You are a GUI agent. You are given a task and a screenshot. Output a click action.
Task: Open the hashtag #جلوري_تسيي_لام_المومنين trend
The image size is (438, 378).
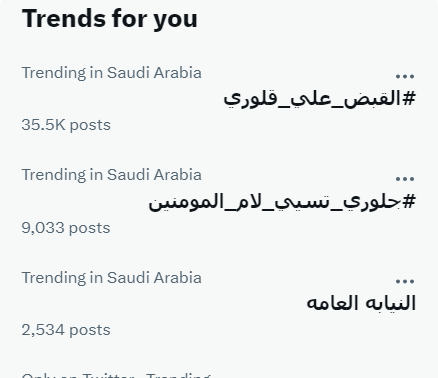pyautogui.click(x=282, y=201)
